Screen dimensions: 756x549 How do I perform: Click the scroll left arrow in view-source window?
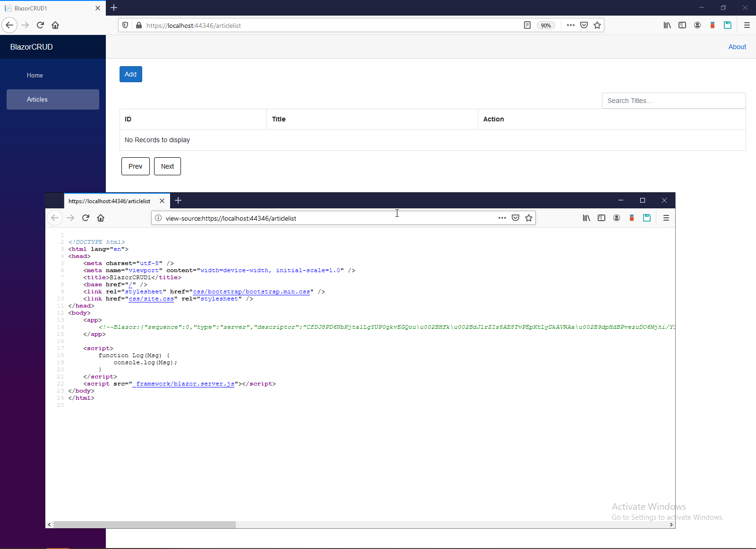pos(49,525)
